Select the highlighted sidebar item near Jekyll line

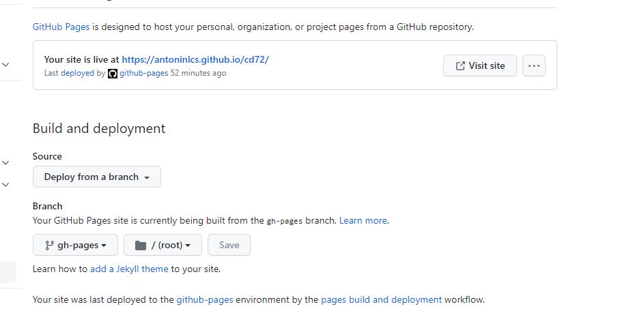(x=8, y=271)
